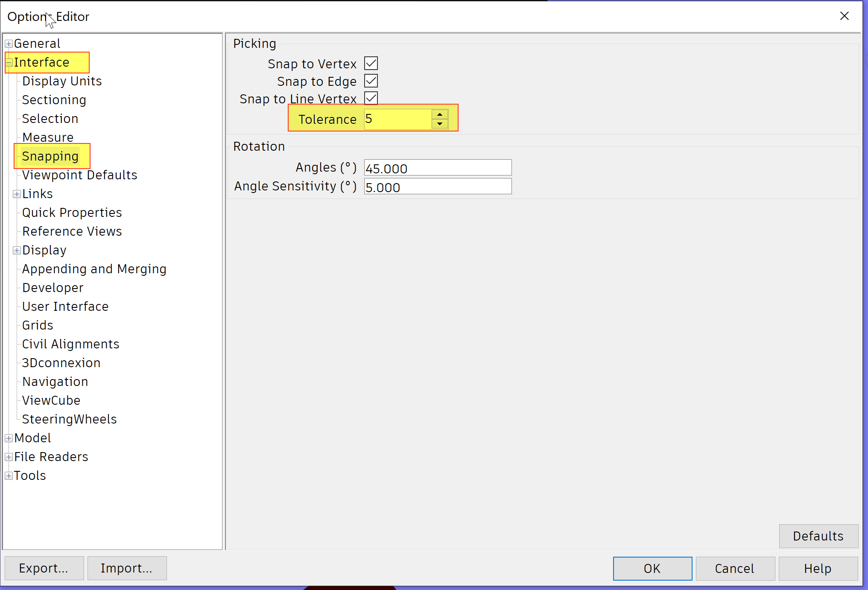
Task: Expand the Links section
Action: pyautogui.click(x=17, y=193)
